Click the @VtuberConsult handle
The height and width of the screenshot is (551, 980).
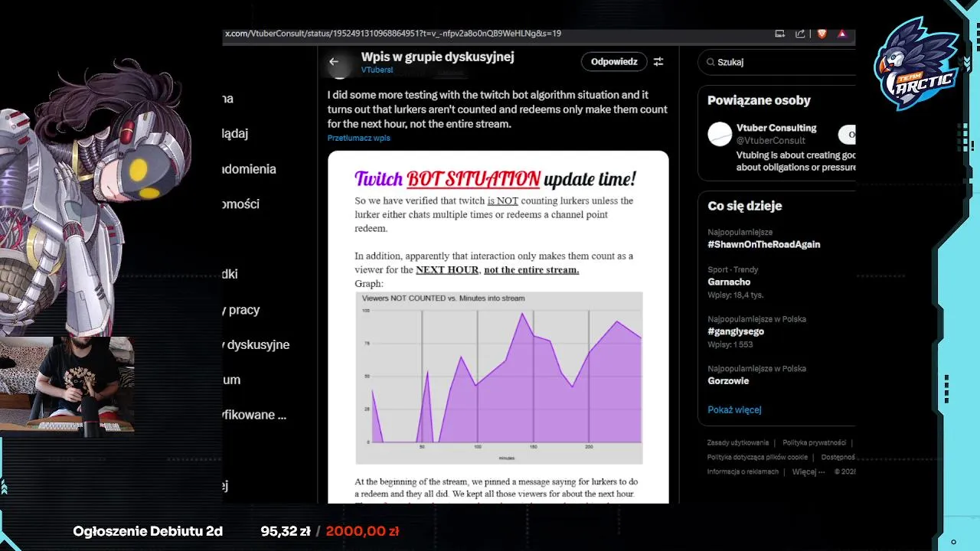click(771, 140)
